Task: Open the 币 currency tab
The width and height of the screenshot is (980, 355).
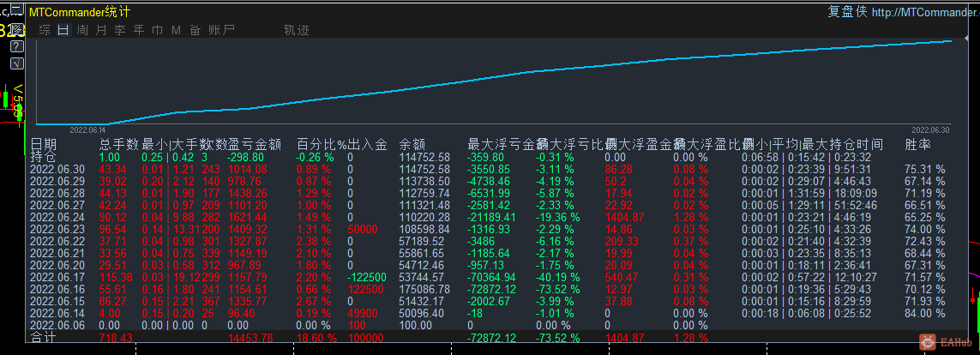Action: (x=158, y=30)
